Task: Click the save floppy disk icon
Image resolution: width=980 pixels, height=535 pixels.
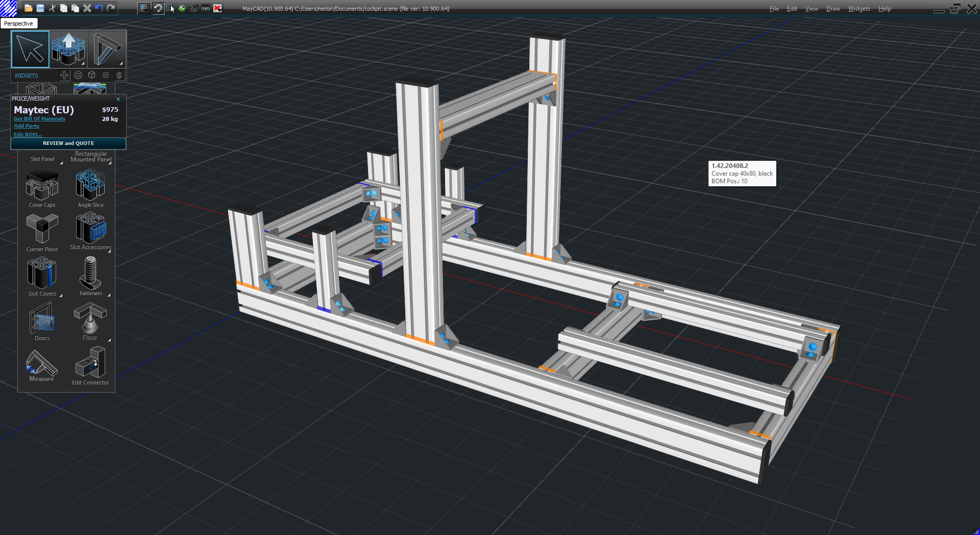Action: tap(40, 8)
